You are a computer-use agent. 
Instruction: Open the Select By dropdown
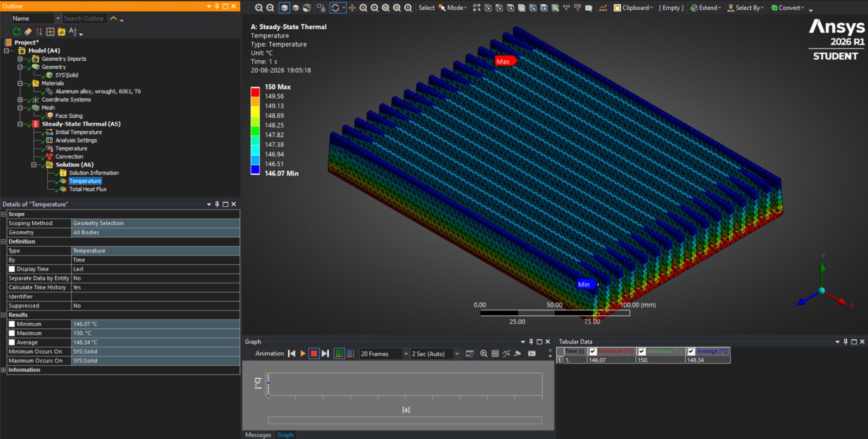pos(745,8)
